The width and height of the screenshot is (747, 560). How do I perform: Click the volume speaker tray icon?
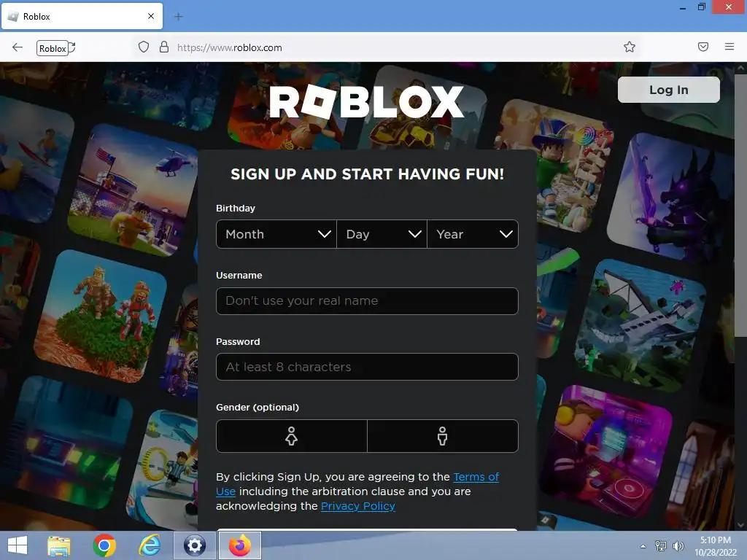click(x=678, y=546)
